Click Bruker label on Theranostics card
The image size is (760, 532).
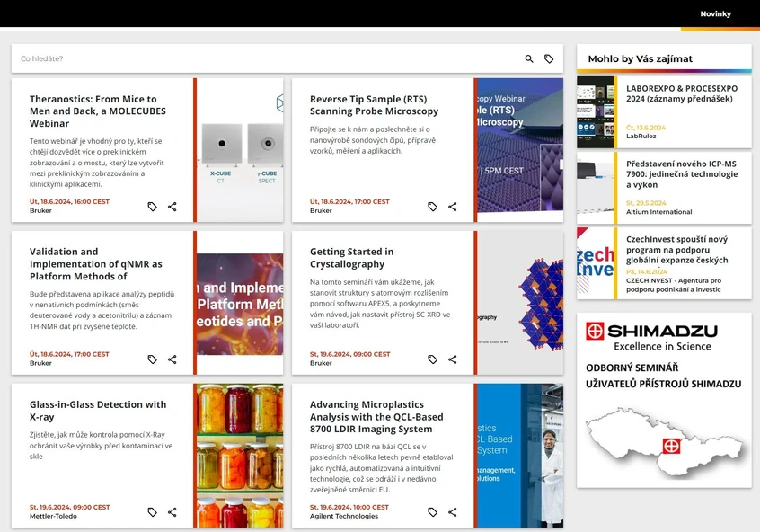point(40,210)
